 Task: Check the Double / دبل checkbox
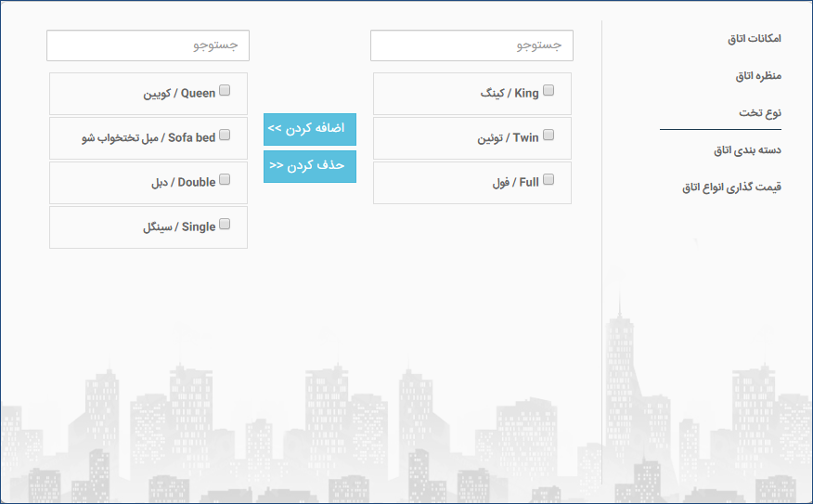(225, 179)
